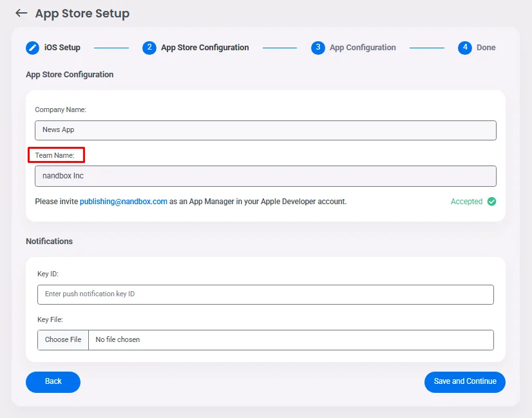Open the App Configuration step label
This screenshot has height=418, width=532.
pos(363,48)
